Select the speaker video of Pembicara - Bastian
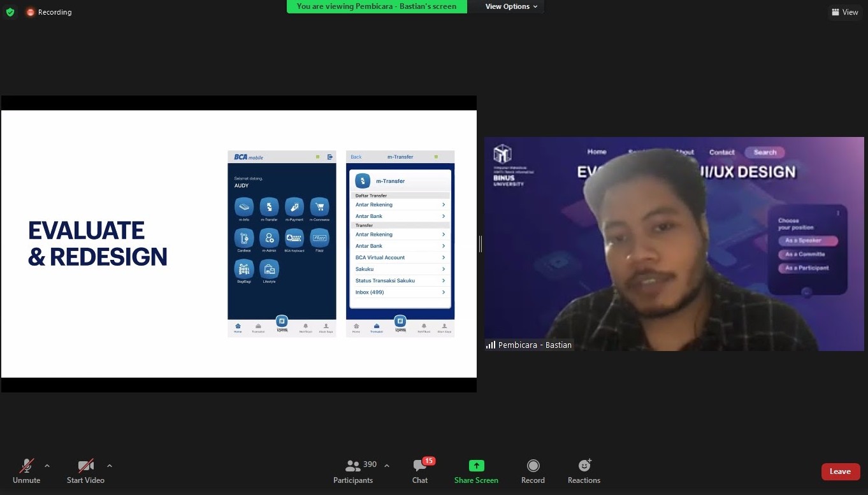 [674, 243]
